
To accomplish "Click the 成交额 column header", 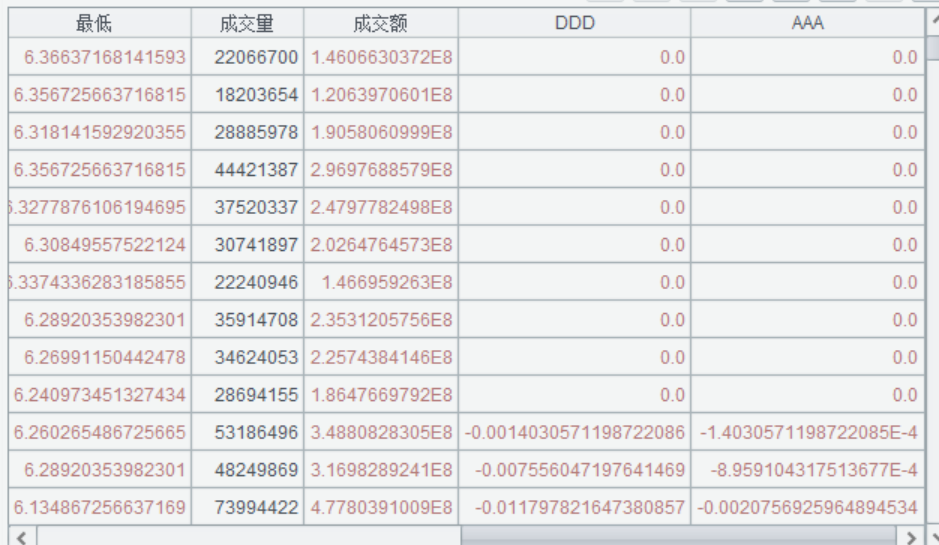I will pos(381,23).
